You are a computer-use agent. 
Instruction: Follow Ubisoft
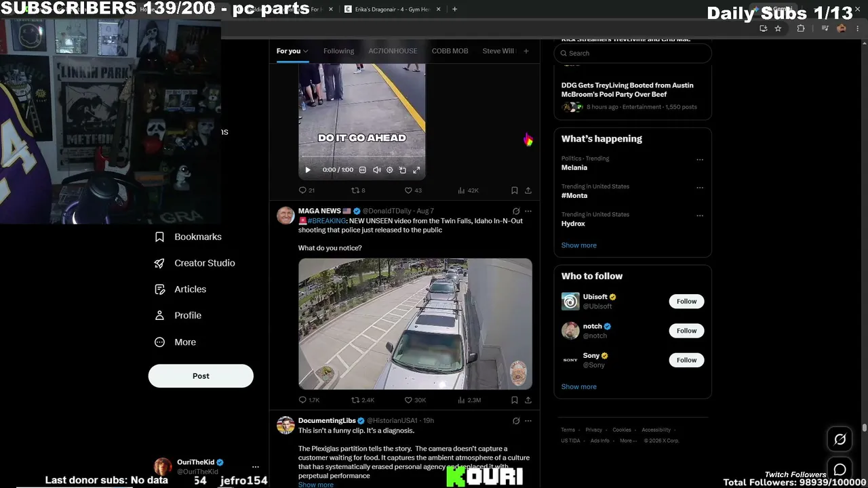tap(686, 302)
